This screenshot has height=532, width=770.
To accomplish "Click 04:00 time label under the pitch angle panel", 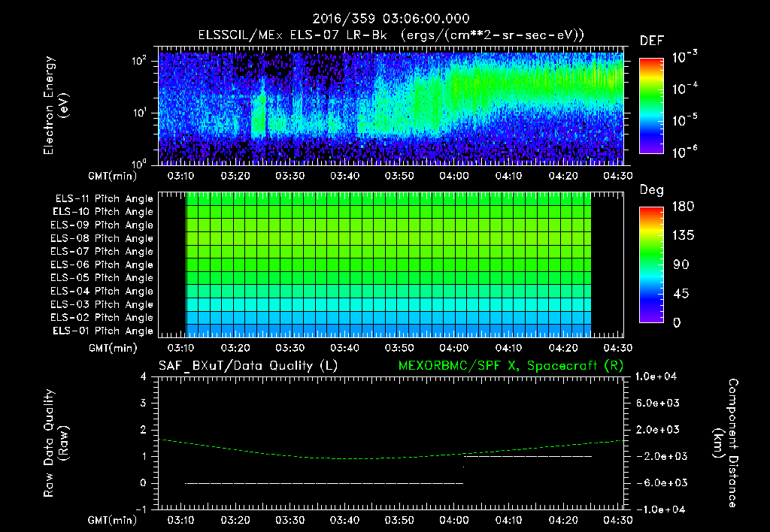I will (453, 349).
